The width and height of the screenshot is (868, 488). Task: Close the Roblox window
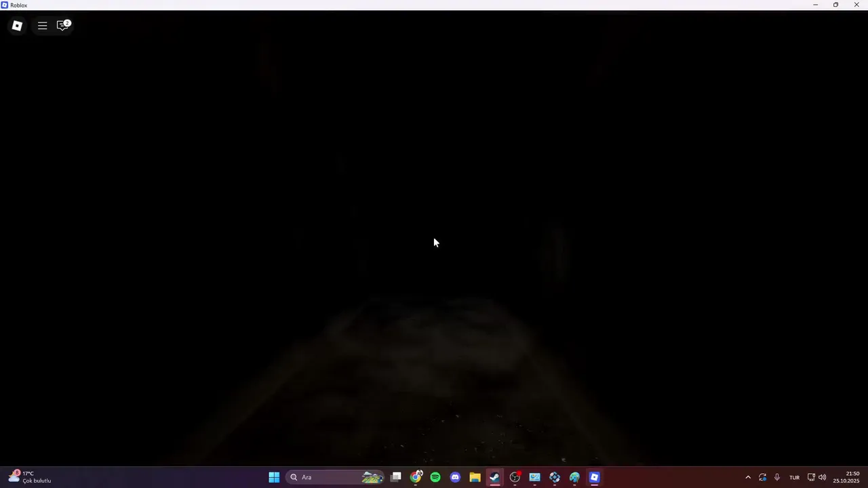click(x=856, y=5)
